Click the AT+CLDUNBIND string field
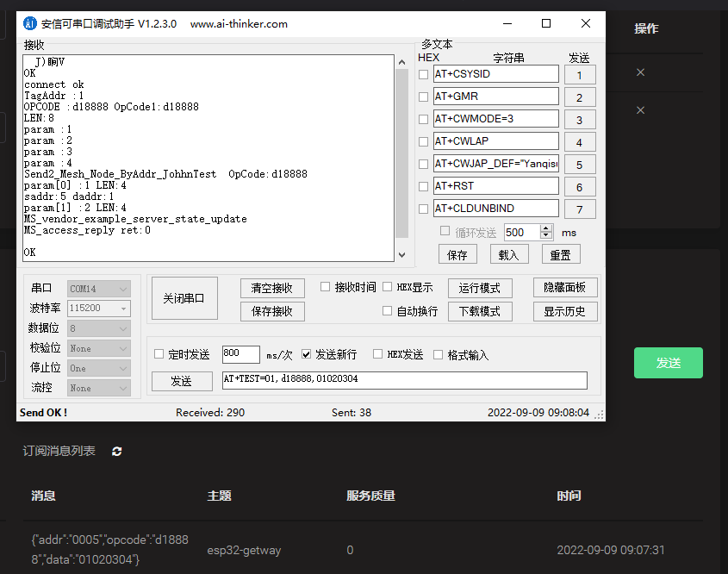The width and height of the screenshot is (728, 574). click(x=496, y=208)
